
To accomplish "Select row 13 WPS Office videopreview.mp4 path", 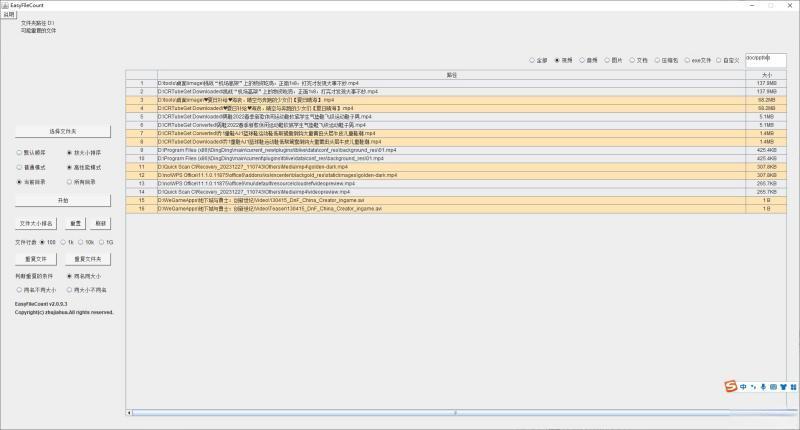I will coord(452,184).
